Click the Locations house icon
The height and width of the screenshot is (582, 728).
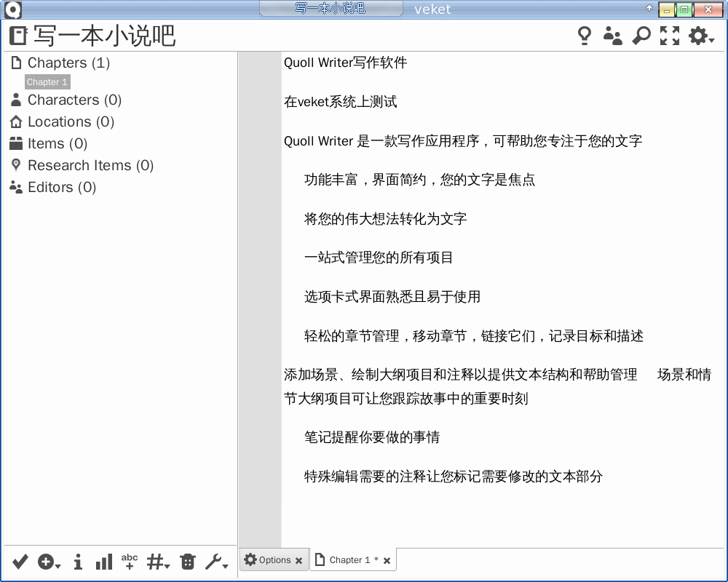tap(16, 121)
